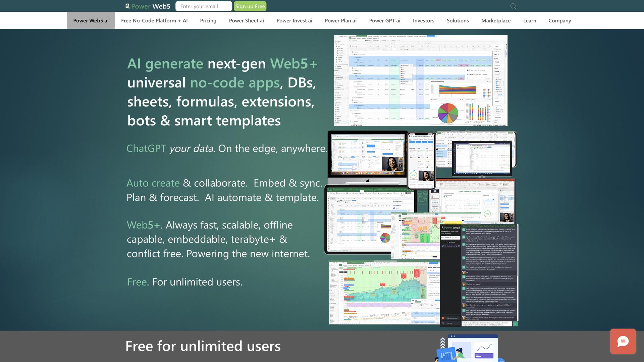
Task: Open the Power Invest ai menu
Action: 294,20
